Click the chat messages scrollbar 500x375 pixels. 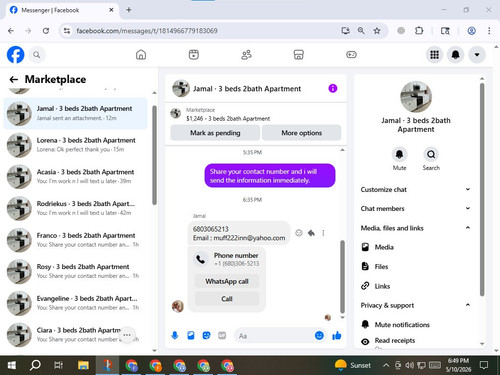click(x=342, y=277)
